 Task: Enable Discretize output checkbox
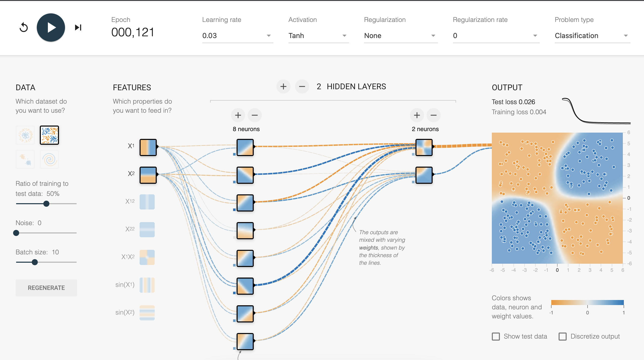click(x=563, y=337)
